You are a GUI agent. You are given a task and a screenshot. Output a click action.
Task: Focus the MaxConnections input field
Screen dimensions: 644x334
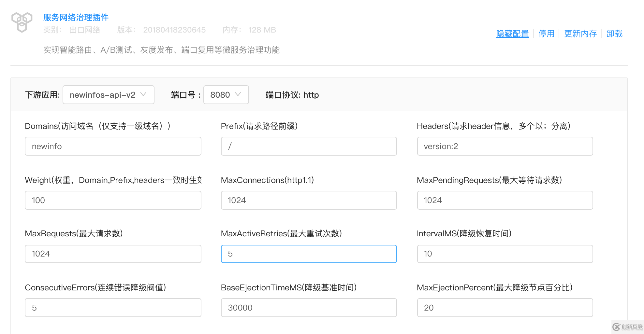pos(309,200)
